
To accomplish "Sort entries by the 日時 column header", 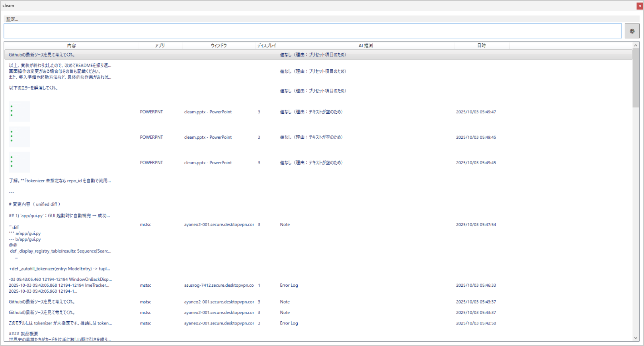I will tap(481, 46).
